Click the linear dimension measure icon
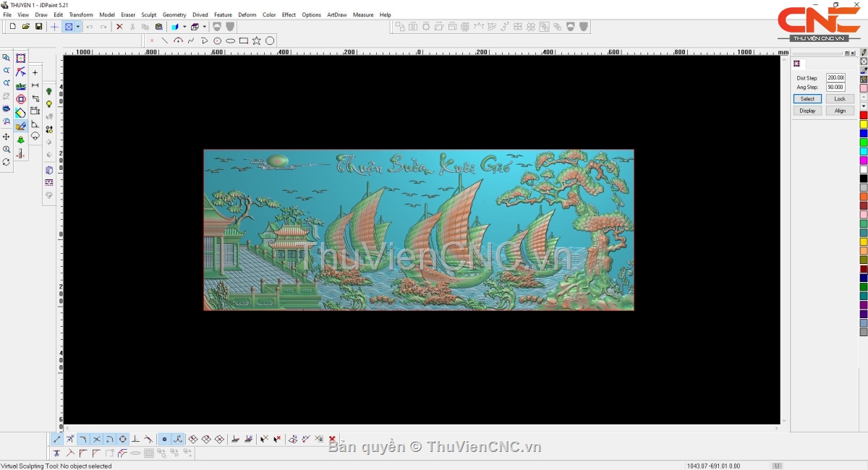This screenshot has height=470, width=868. click(x=35, y=85)
